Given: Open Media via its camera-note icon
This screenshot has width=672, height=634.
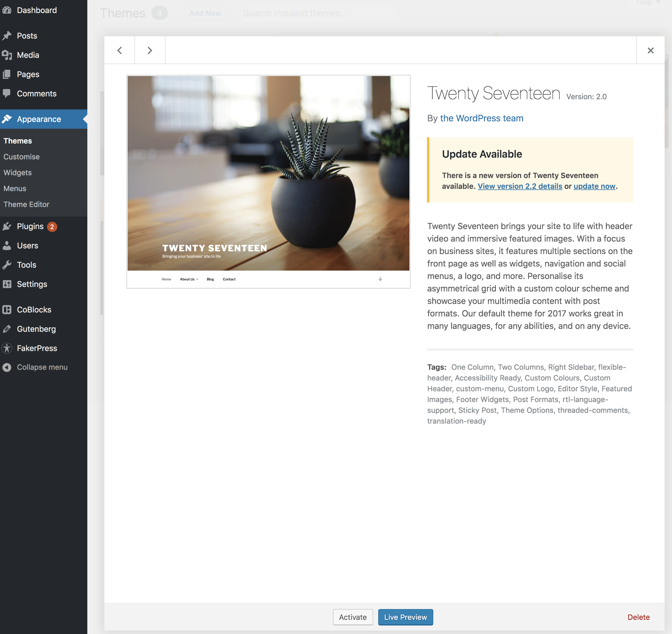Looking at the screenshot, I should [x=7, y=55].
